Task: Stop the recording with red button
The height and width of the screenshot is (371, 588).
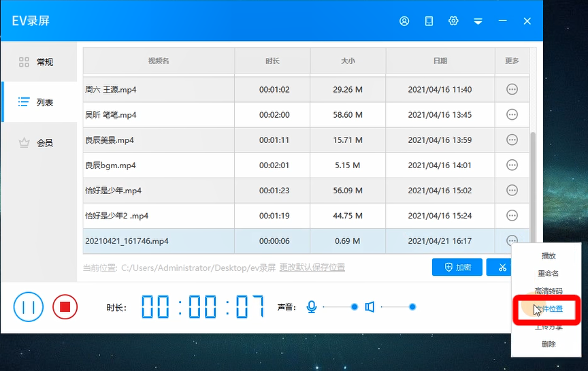Action: click(x=65, y=307)
